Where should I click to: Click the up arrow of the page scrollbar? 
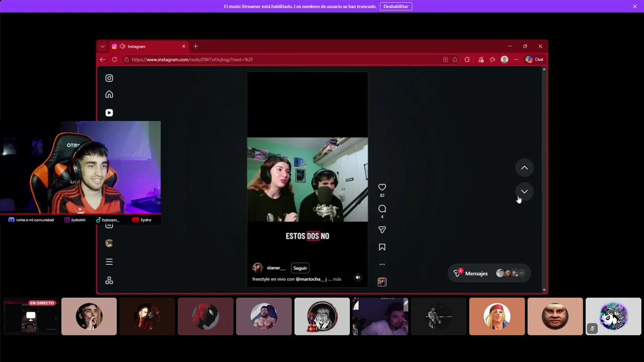click(544, 69)
